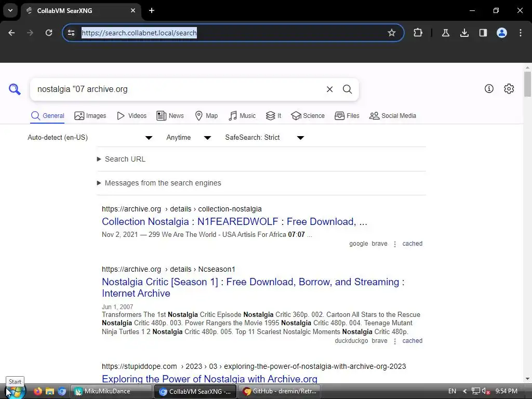This screenshot has width=532, height=399.
Task: Open more options dots for Nostalgia Critic result
Action: (395, 341)
